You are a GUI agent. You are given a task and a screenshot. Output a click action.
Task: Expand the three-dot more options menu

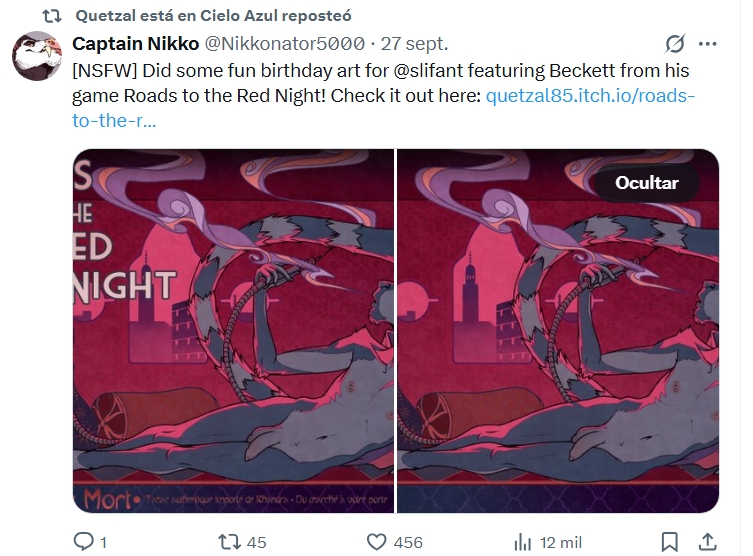707,44
